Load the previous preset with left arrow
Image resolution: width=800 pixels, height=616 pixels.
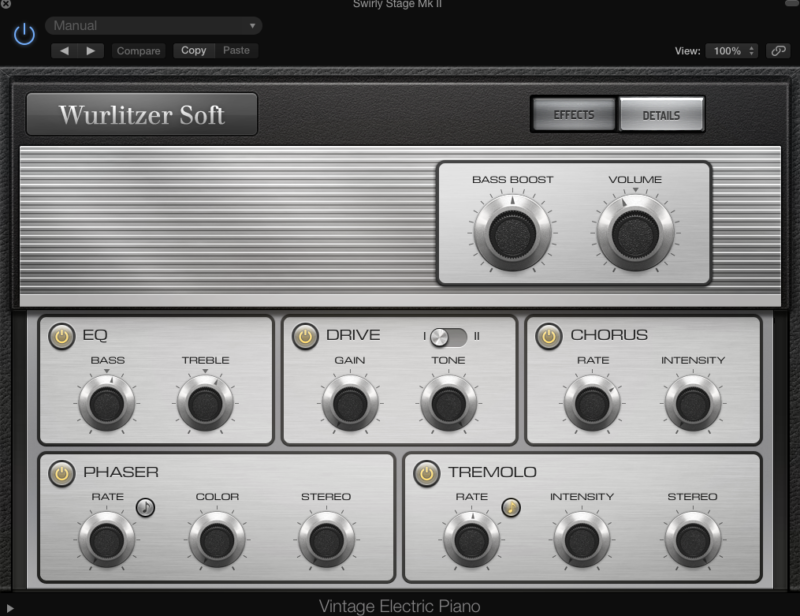coord(64,51)
